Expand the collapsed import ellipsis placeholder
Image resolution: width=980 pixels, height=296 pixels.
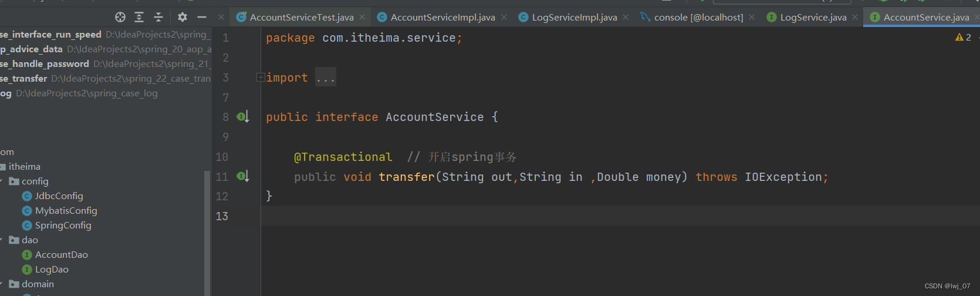[326, 78]
